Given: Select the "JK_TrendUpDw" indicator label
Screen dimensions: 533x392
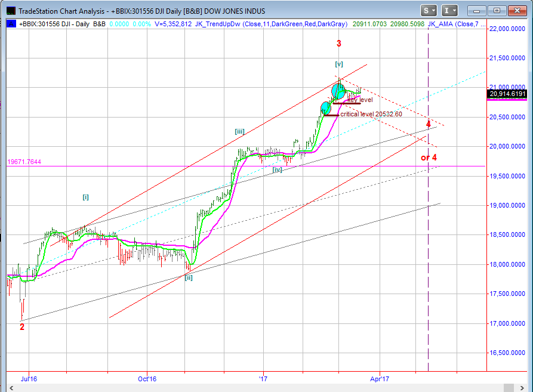Looking at the screenshot, I should [x=217, y=24].
